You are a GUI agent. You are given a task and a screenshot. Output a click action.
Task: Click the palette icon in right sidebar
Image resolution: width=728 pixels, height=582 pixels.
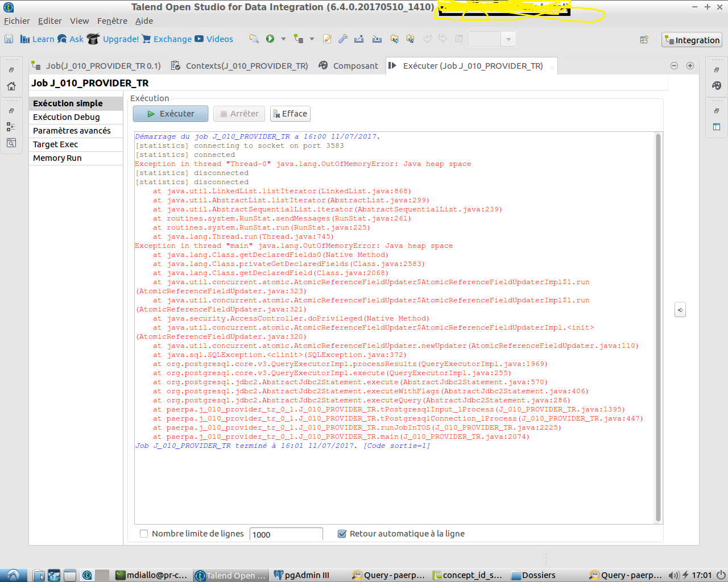point(717,86)
